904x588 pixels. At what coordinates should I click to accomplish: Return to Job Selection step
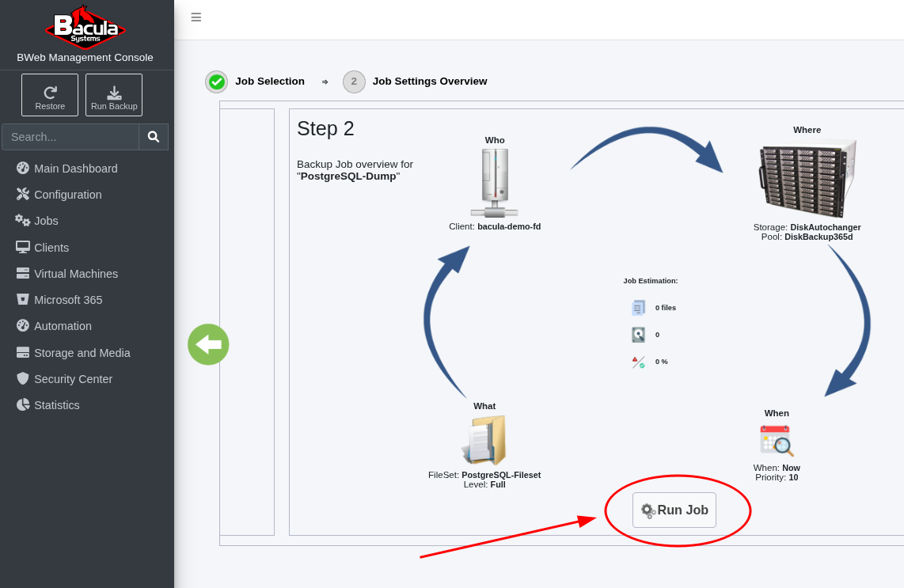pos(269,82)
